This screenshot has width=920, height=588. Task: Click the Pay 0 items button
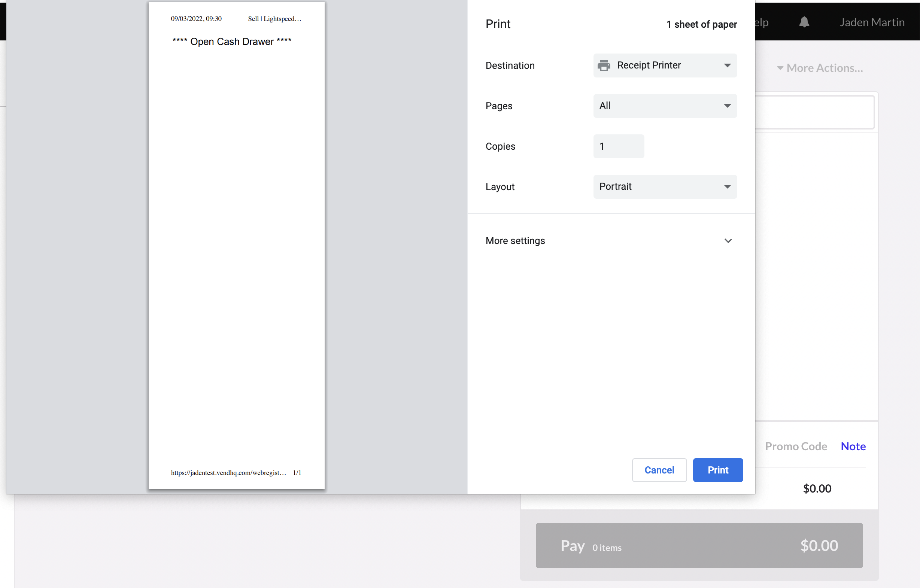click(x=699, y=545)
